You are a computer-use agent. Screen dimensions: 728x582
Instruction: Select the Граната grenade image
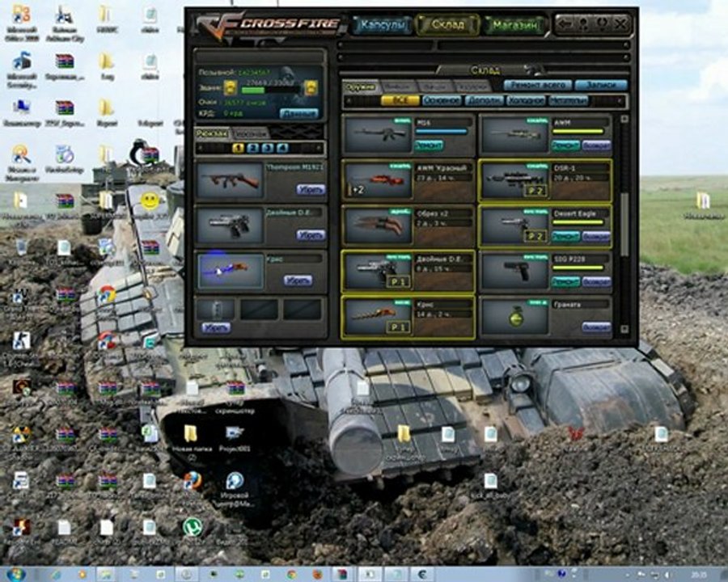point(515,317)
